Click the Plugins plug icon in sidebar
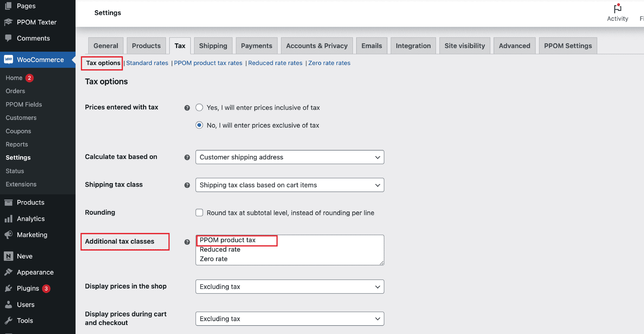Image resolution: width=644 pixels, height=334 pixels. pos(9,288)
